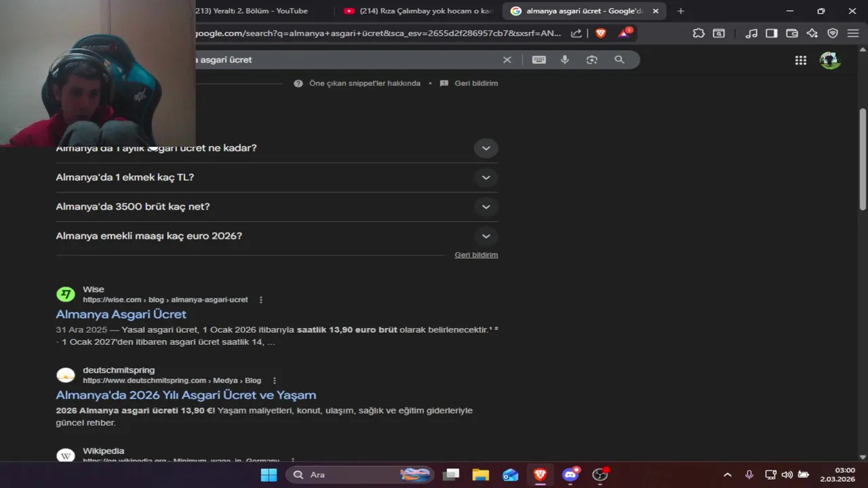The width and height of the screenshot is (868, 488).
Task: Click the deutschmitspring site favicon
Action: [66, 375]
